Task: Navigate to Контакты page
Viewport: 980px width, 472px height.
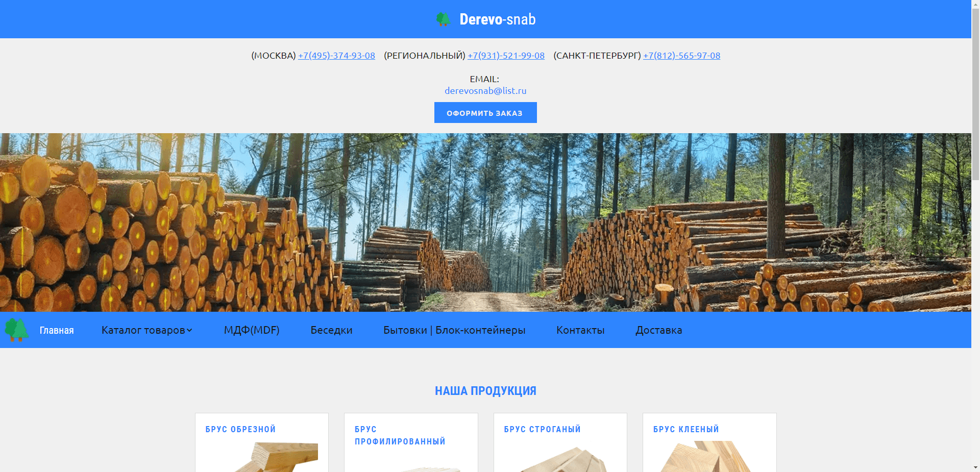Action: tap(580, 330)
